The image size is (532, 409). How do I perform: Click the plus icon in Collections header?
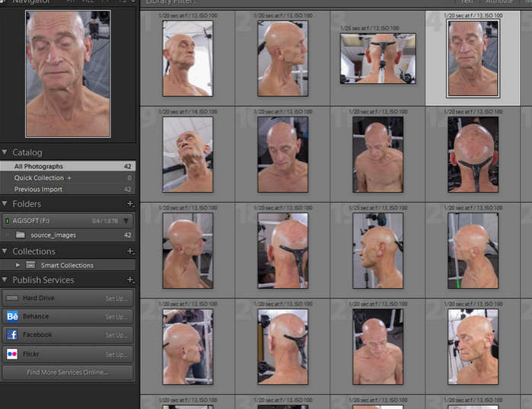click(130, 251)
